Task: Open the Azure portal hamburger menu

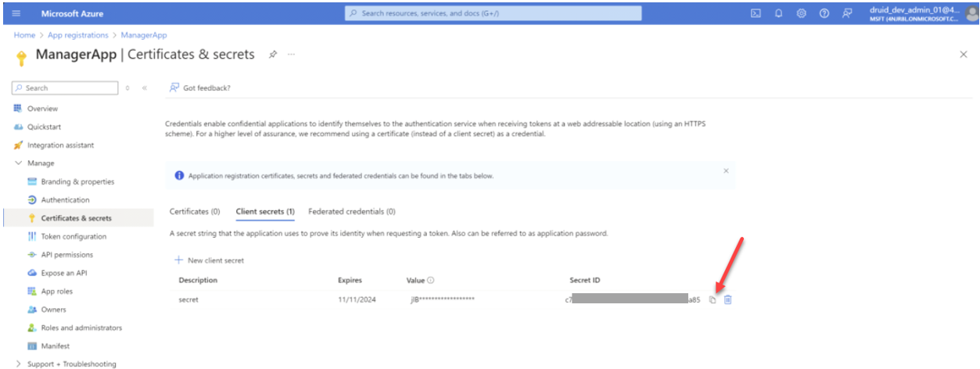Action: point(16,13)
